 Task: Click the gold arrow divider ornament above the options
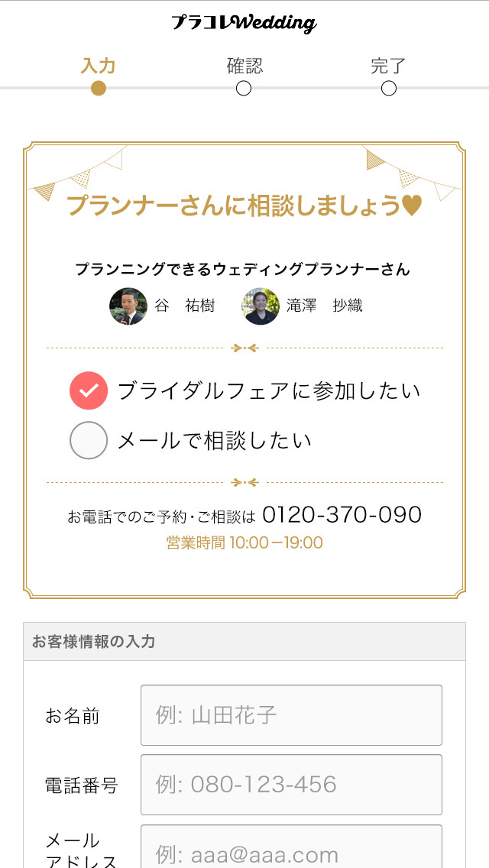tap(244, 348)
